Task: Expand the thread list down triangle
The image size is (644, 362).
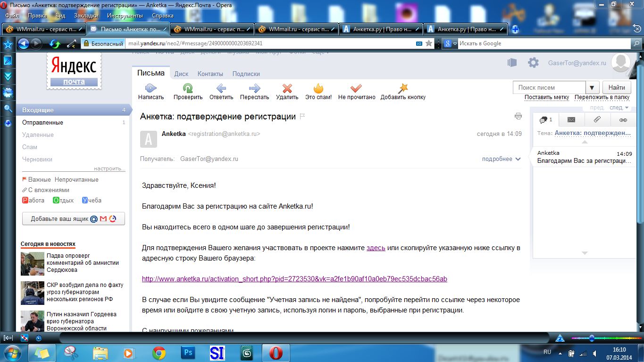Action: pos(585,253)
